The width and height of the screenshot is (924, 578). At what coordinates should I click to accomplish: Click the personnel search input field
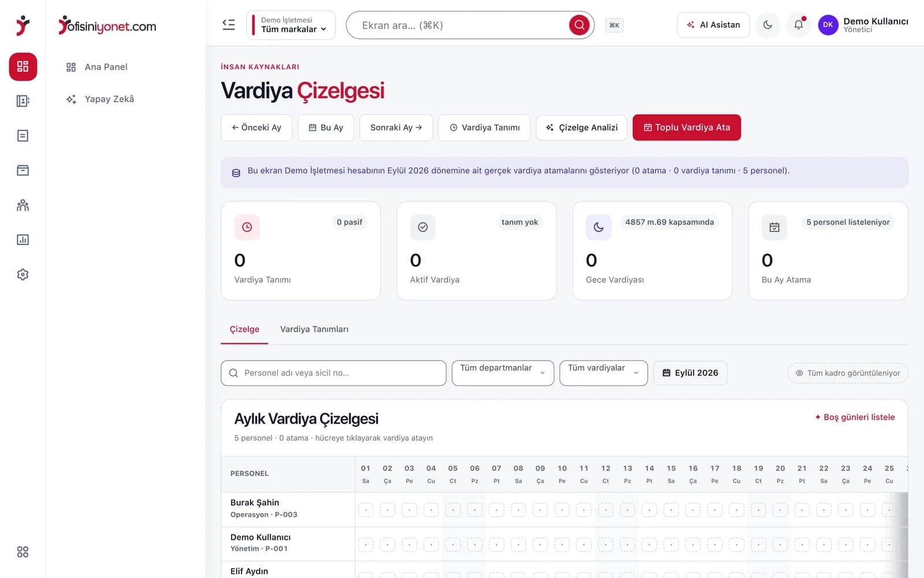click(333, 373)
